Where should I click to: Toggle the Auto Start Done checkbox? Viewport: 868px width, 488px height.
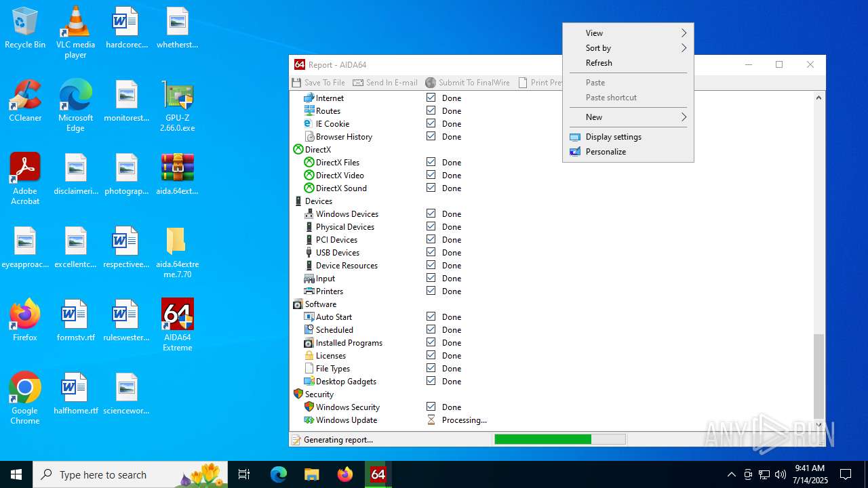click(431, 317)
